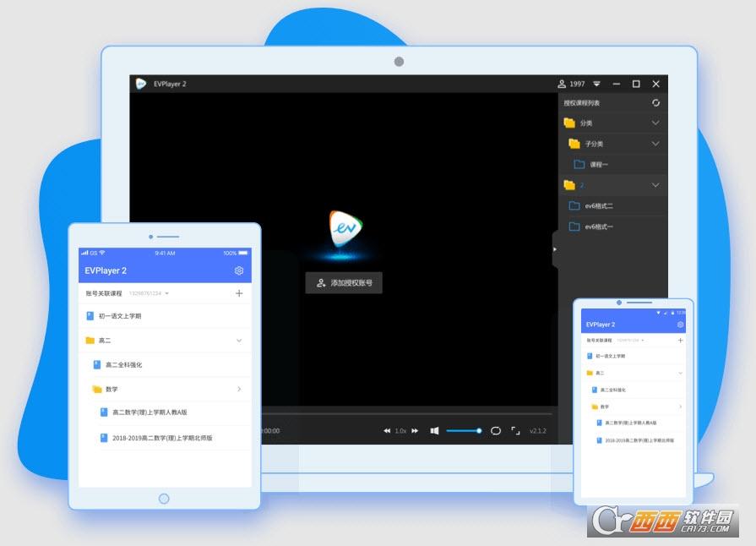
Task: Expand the 数学 folder chevron on the tablet
Action: point(239,390)
